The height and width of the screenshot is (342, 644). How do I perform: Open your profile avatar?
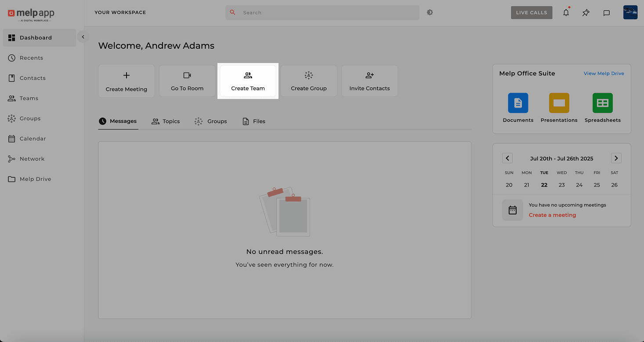[630, 12]
